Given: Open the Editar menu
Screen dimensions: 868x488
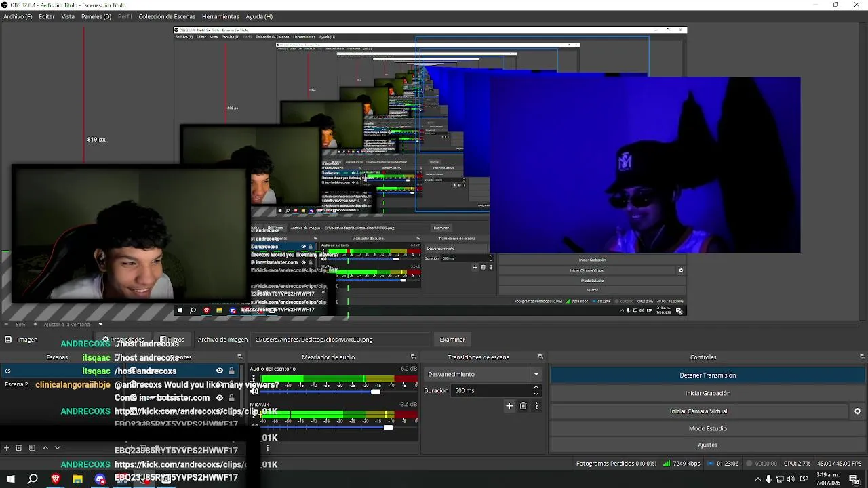Looking at the screenshot, I should pyautogui.click(x=47, y=16).
